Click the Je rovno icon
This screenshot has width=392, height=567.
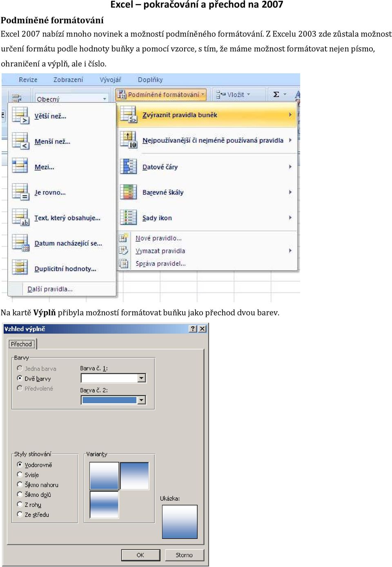20,192
